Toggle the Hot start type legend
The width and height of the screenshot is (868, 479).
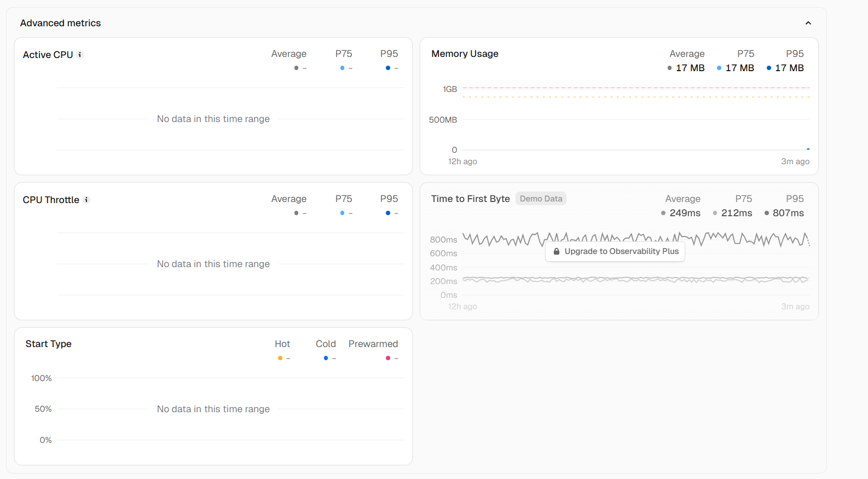tap(282, 344)
